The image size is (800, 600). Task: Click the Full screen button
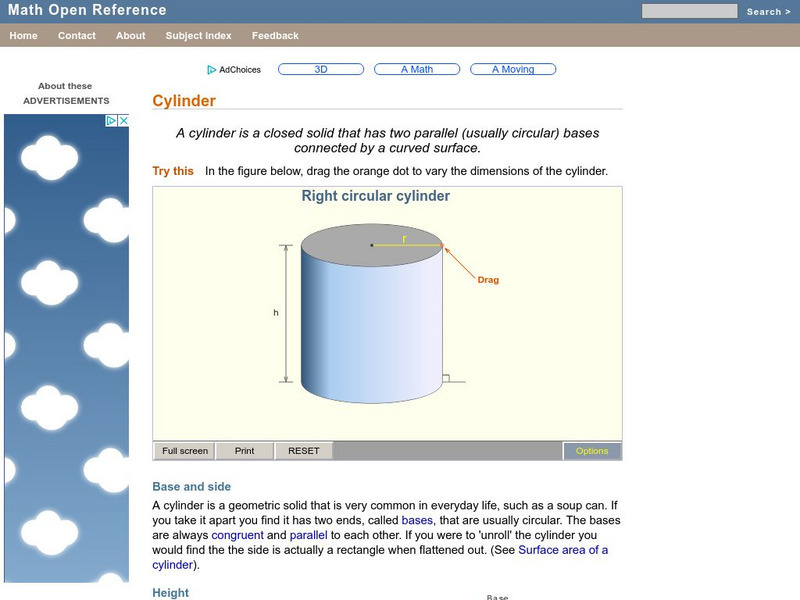tap(185, 451)
